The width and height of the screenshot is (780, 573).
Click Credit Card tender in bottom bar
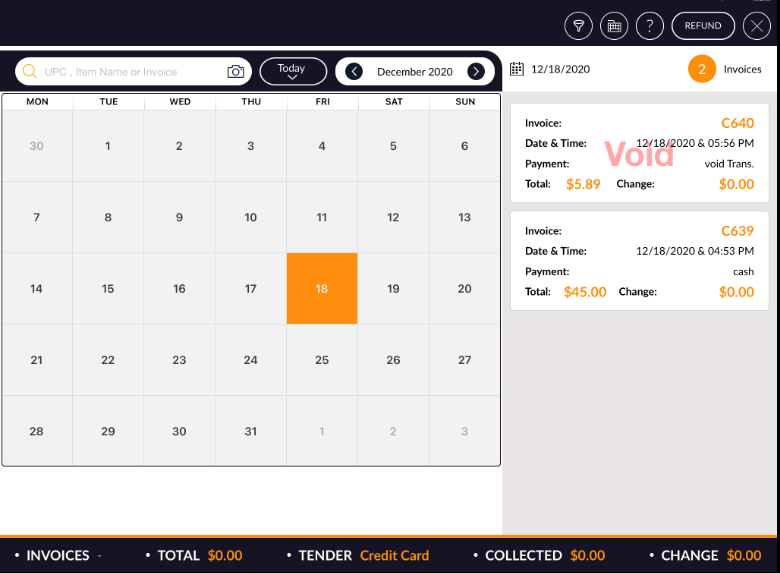point(394,556)
